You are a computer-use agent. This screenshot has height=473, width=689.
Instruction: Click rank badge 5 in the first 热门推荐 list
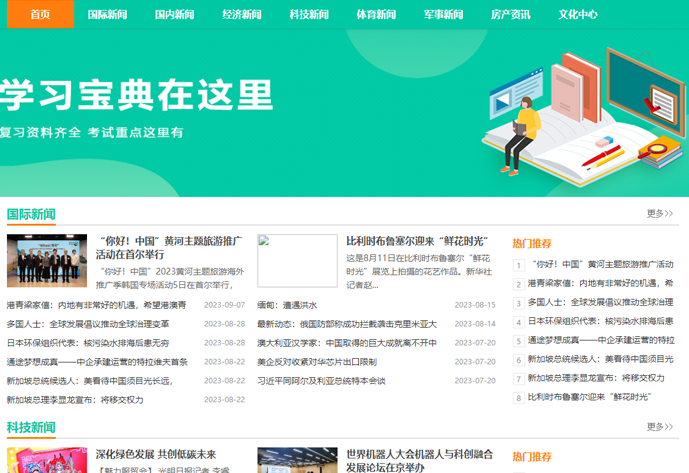pyautogui.click(x=519, y=341)
